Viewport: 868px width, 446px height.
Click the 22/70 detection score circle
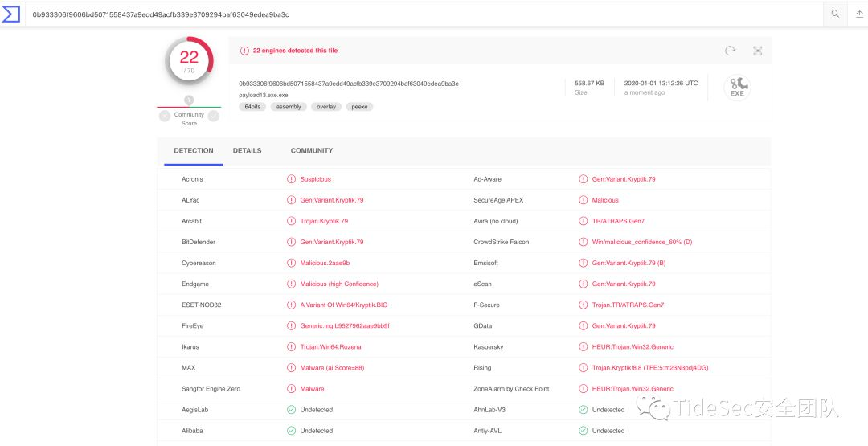coord(189,60)
